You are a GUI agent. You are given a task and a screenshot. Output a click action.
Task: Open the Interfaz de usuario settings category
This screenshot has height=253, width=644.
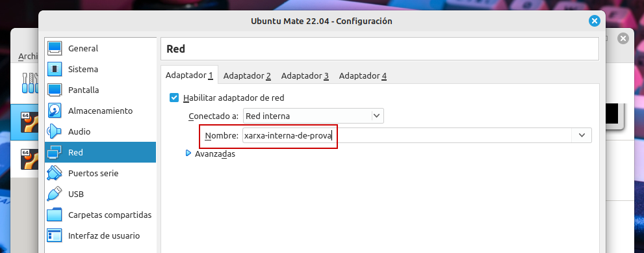click(x=100, y=235)
